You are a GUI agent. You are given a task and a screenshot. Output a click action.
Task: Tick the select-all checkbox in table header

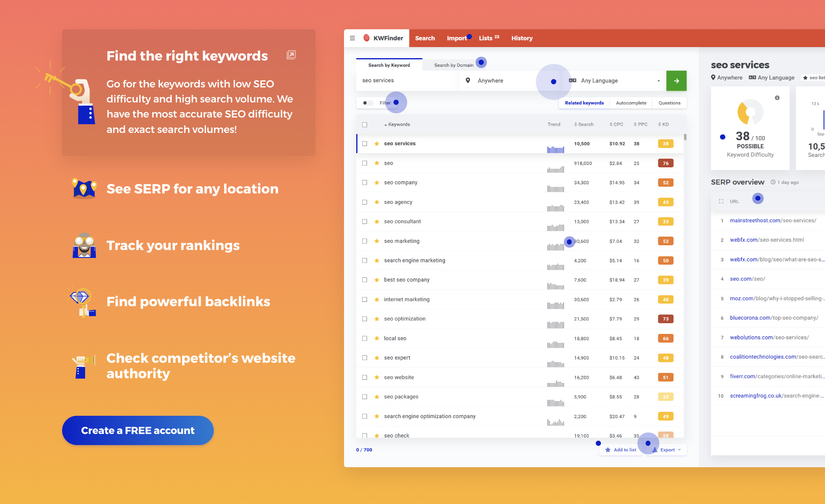pos(365,125)
